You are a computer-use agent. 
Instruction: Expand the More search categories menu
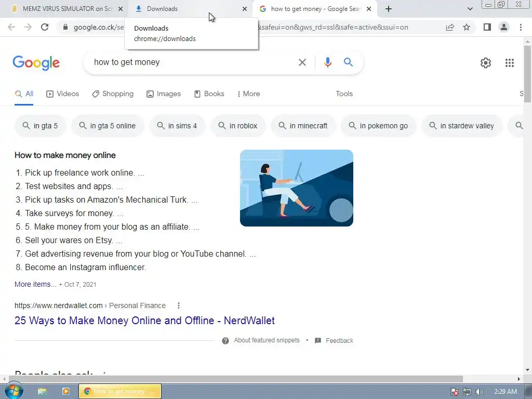click(x=249, y=94)
